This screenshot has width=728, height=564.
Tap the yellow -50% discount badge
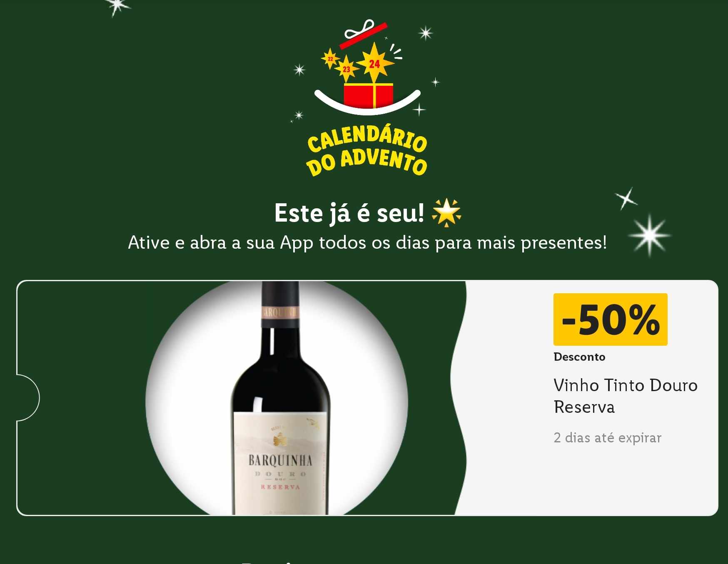(x=610, y=319)
